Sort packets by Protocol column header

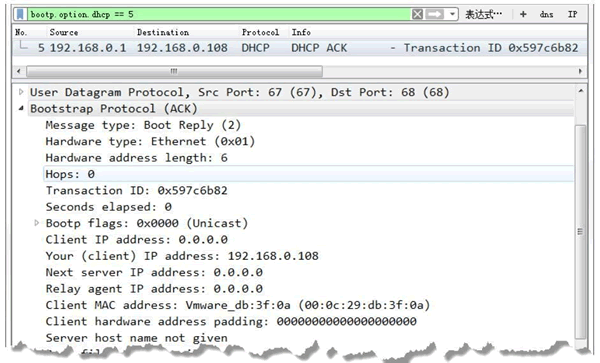[260, 32]
